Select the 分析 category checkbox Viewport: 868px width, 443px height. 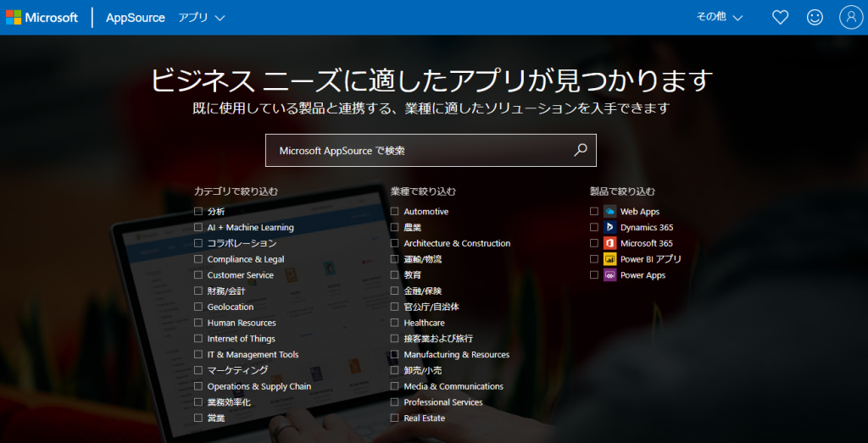click(198, 212)
